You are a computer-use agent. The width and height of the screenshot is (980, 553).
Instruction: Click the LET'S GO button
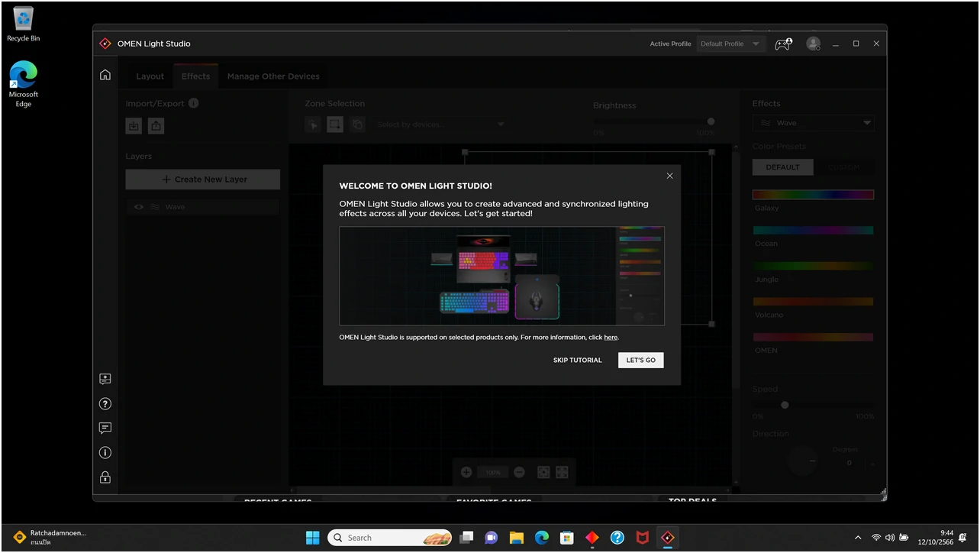641,360
